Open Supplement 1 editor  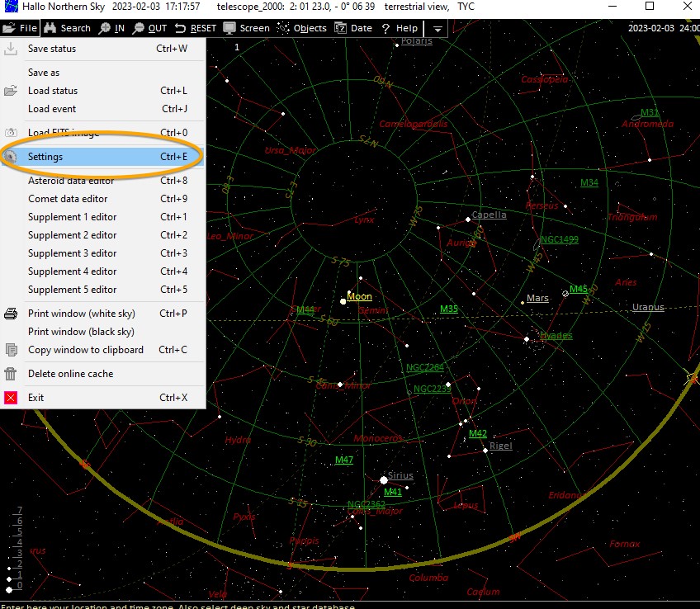click(102, 217)
